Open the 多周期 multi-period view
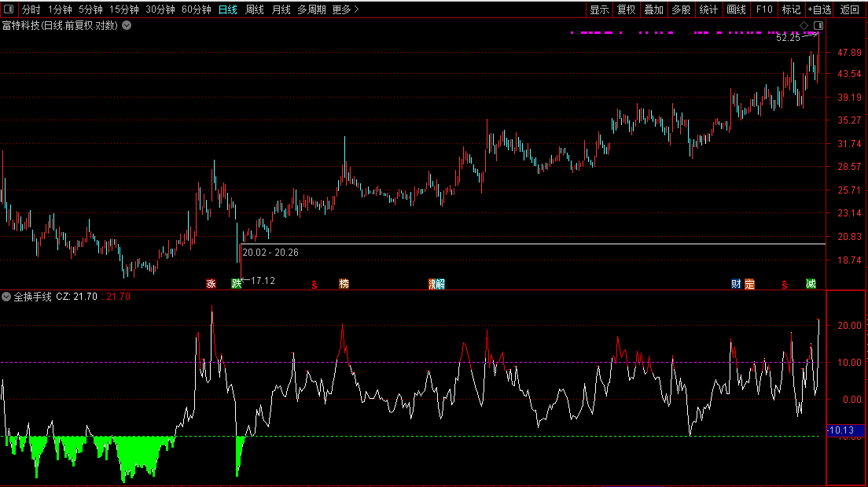The height and width of the screenshot is (487, 868). pyautogui.click(x=311, y=9)
